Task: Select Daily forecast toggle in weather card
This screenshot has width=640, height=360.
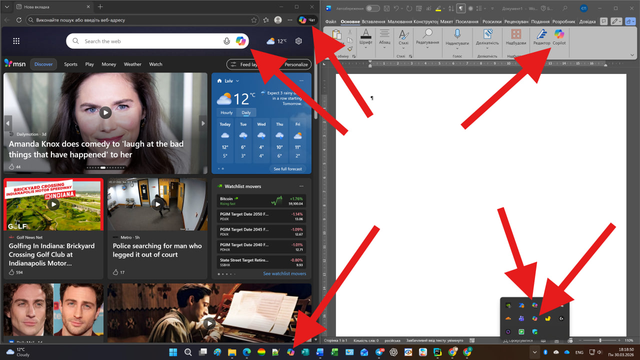Action: click(x=246, y=113)
